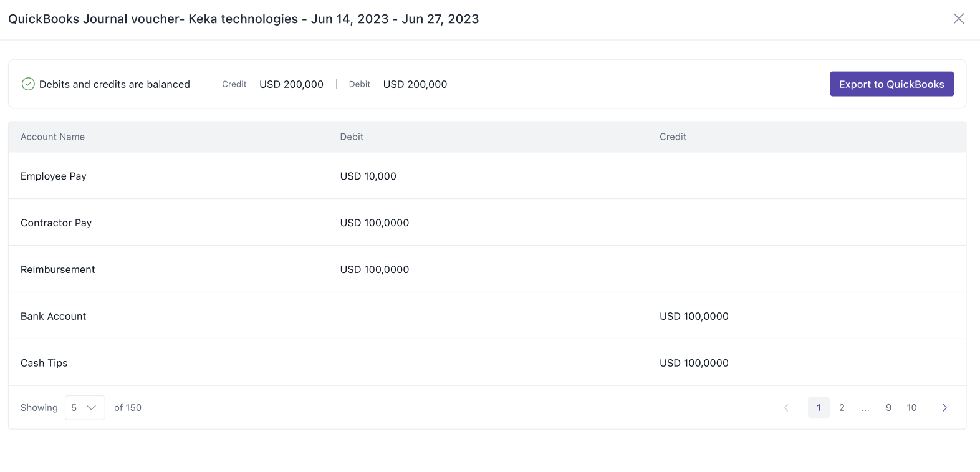Viewport: 980px width, 472px height.
Task: Close the QuickBooks Journal voucher dialog
Action: [958, 19]
